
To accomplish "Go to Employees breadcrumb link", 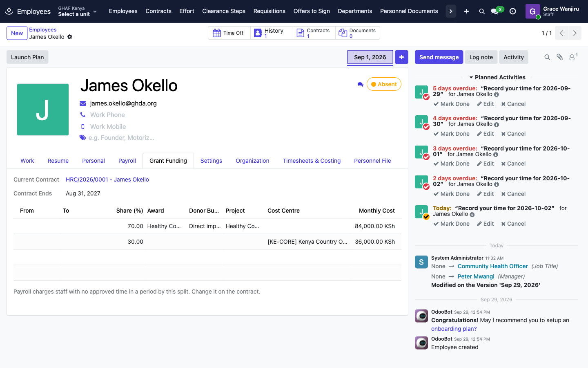I will (43, 30).
